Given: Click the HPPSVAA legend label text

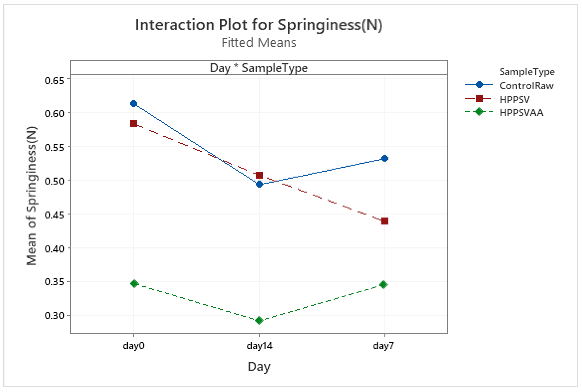Looking at the screenshot, I should (x=521, y=112).
